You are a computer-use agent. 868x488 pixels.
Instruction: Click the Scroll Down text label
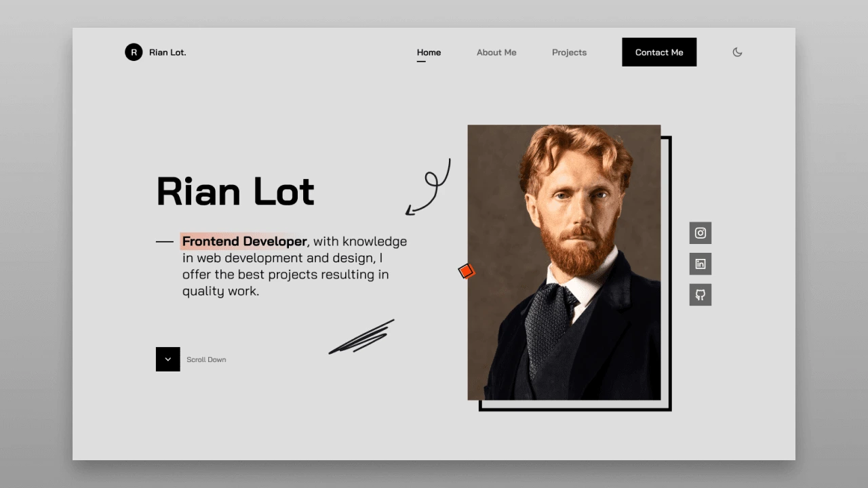(x=206, y=360)
